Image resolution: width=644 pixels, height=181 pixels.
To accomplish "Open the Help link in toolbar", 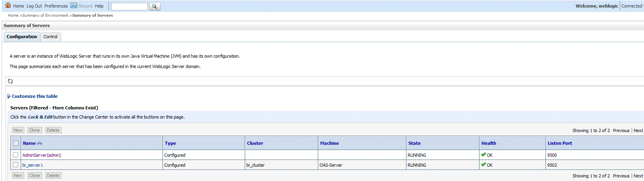I will (x=99, y=6).
